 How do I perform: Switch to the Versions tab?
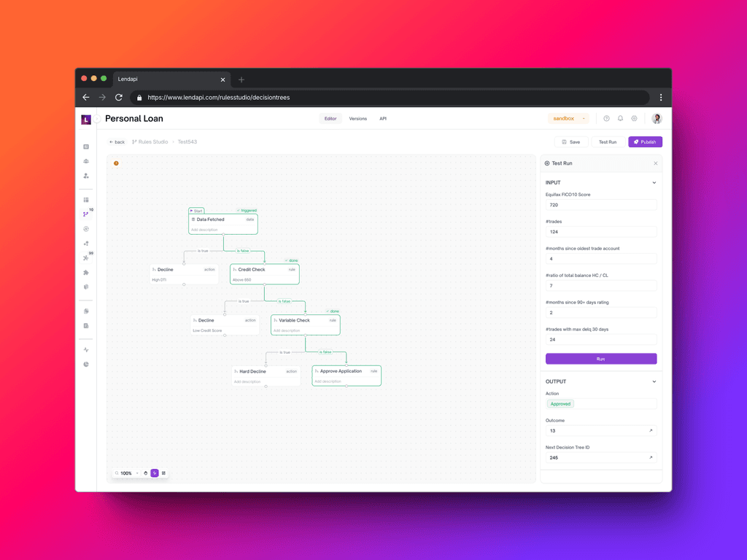357,119
